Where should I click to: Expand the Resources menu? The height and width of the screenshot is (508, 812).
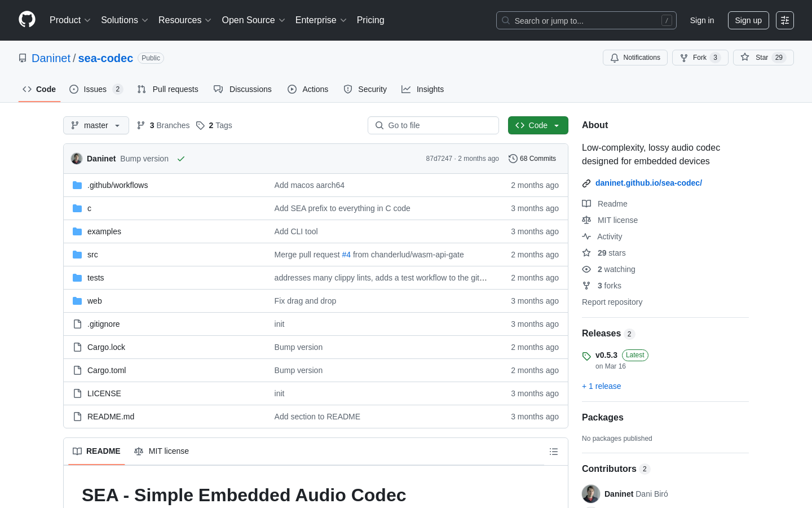tap(185, 20)
